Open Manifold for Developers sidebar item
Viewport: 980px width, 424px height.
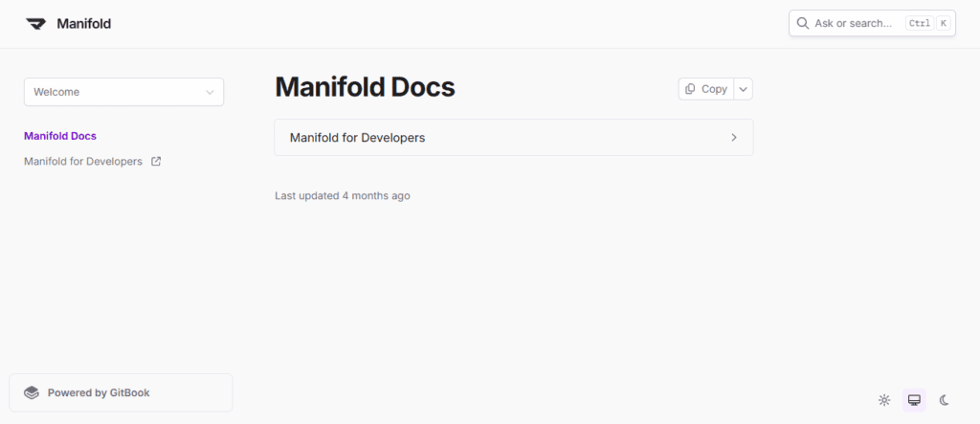(x=83, y=162)
